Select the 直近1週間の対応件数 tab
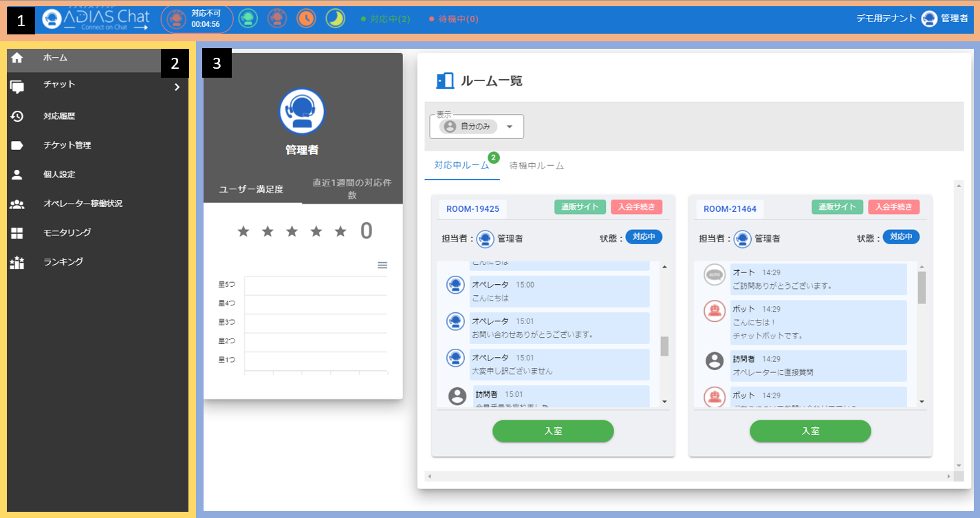The width and height of the screenshot is (980, 518). (352, 189)
